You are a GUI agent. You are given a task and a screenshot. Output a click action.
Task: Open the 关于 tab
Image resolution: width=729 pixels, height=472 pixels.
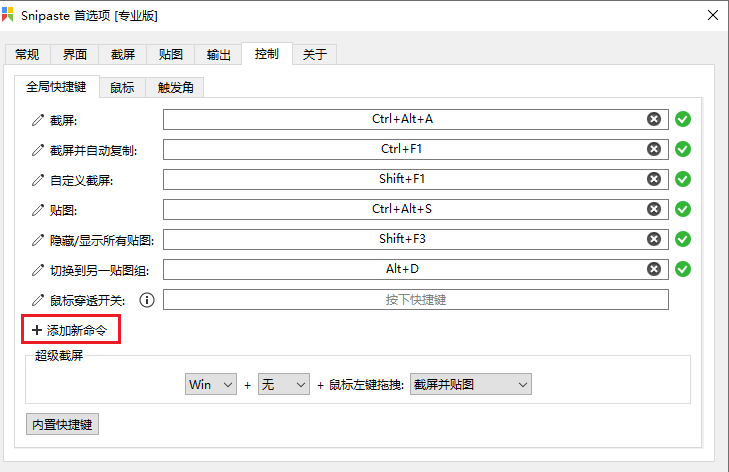coord(315,54)
